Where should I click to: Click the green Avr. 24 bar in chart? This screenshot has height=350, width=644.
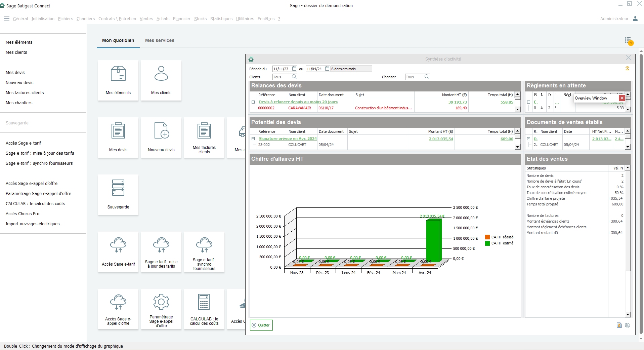click(x=433, y=241)
